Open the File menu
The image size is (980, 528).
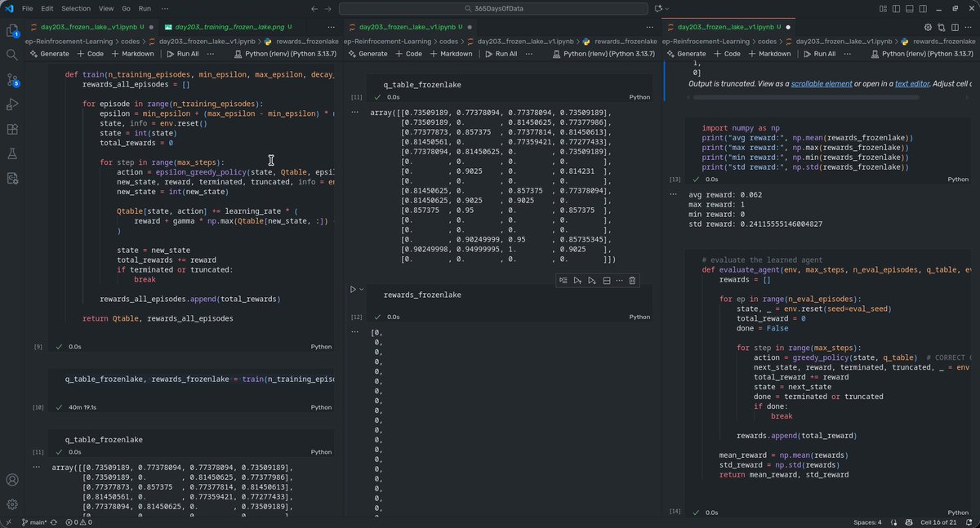pyautogui.click(x=28, y=8)
